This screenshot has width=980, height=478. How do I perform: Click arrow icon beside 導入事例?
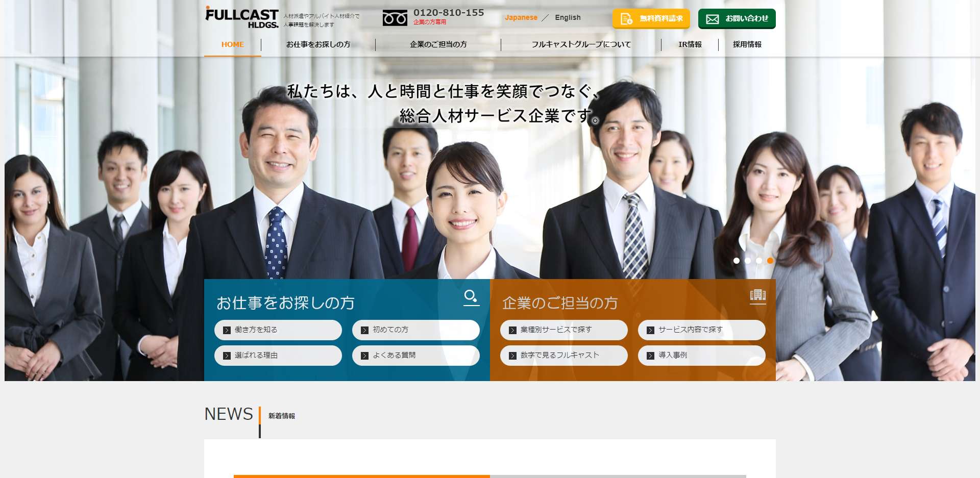click(650, 356)
